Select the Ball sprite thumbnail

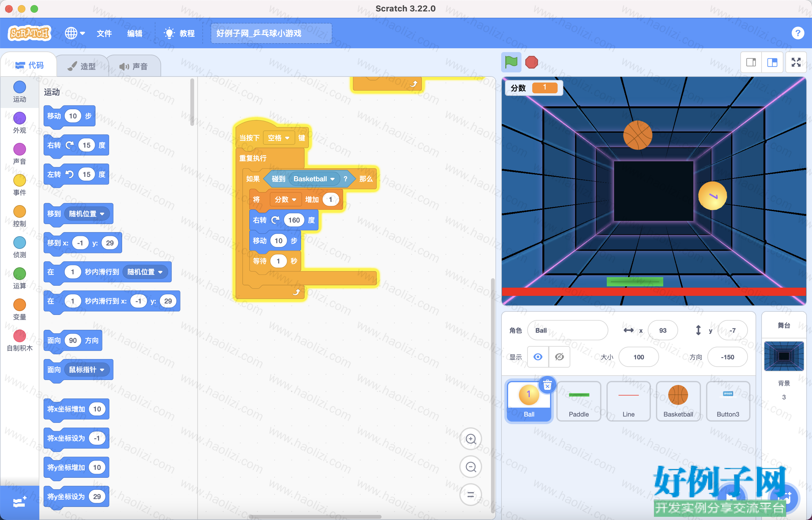click(x=529, y=401)
